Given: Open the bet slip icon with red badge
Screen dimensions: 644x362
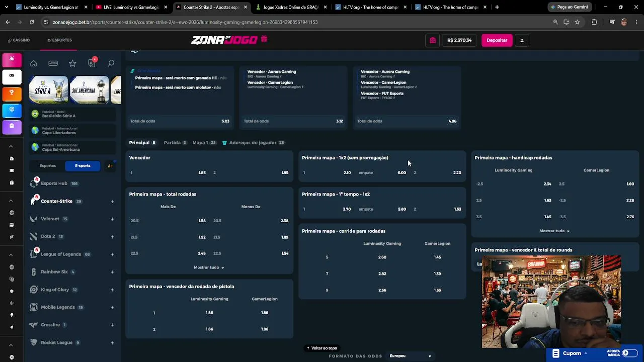Looking at the screenshot, I should (92, 63).
